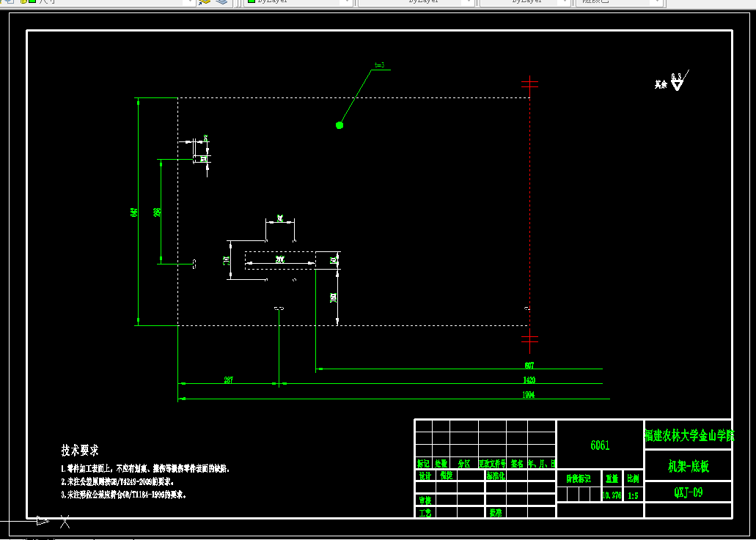Screen dimensions: 756x540
Task: Select the '设计' label in title block
Action: coord(425,476)
